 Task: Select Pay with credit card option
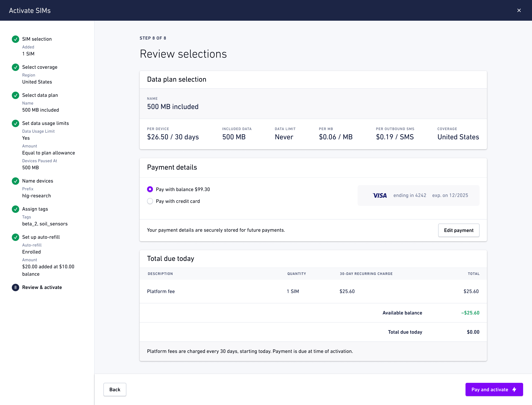coord(150,201)
